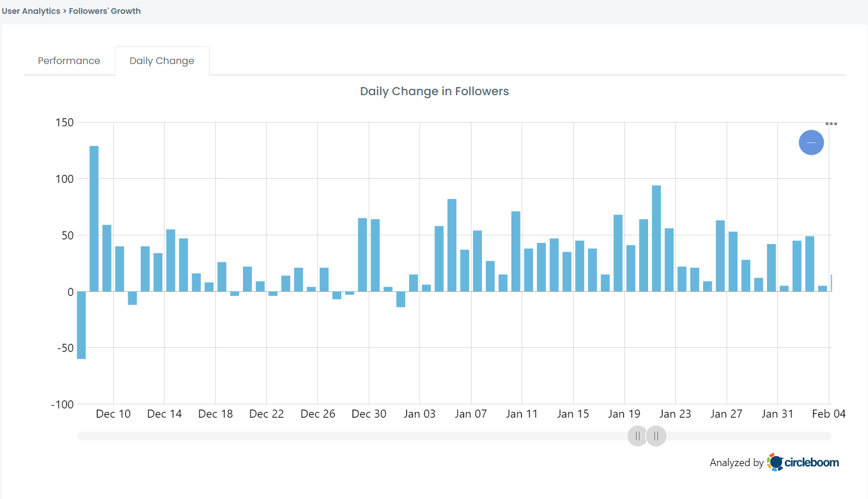
Task: Click the negative bar before Dec 10
Action: [x=81, y=326]
